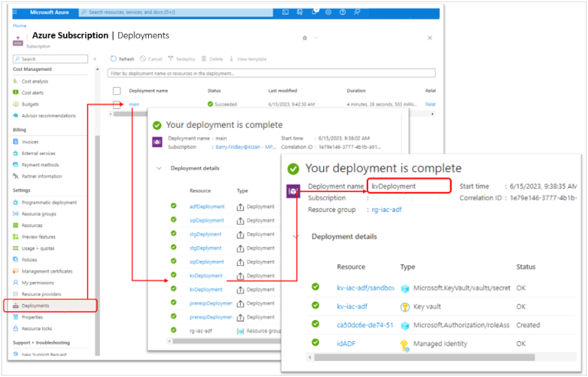
Task: Collapse Deployment details in kvDeployment panel
Action: pos(295,236)
